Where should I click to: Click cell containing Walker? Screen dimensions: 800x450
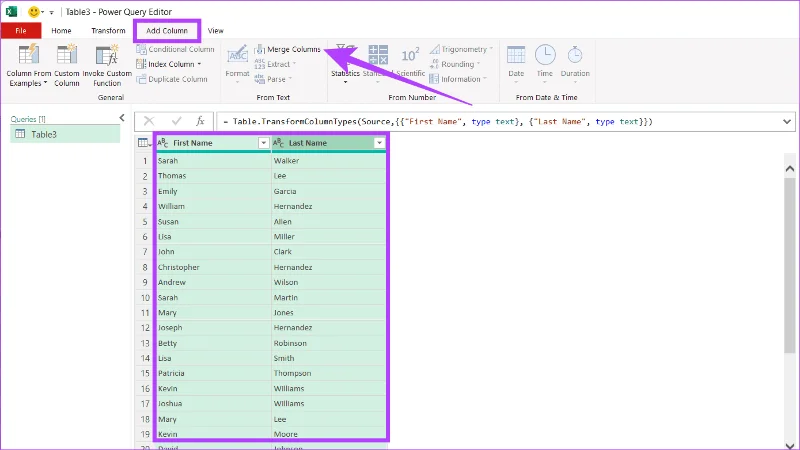point(329,160)
